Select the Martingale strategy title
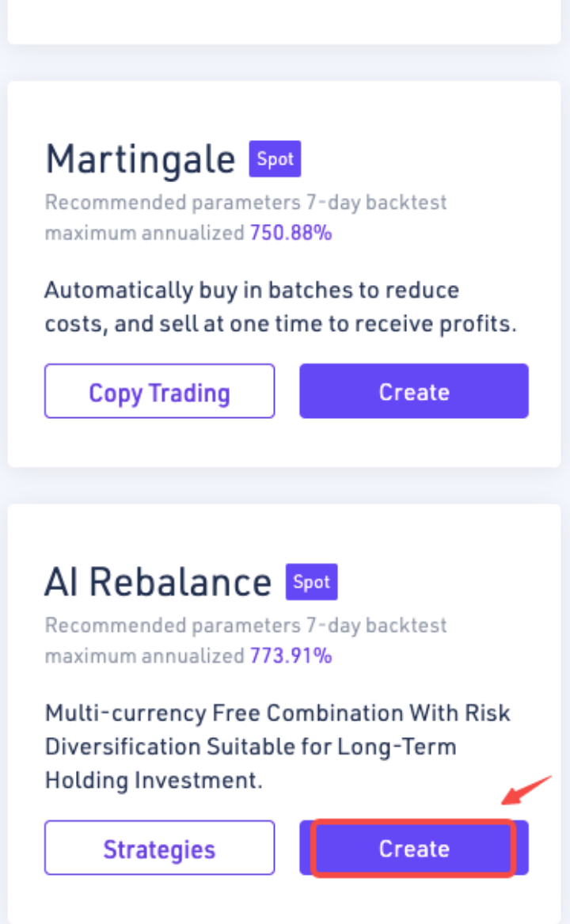The height and width of the screenshot is (924, 570). tap(140, 159)
